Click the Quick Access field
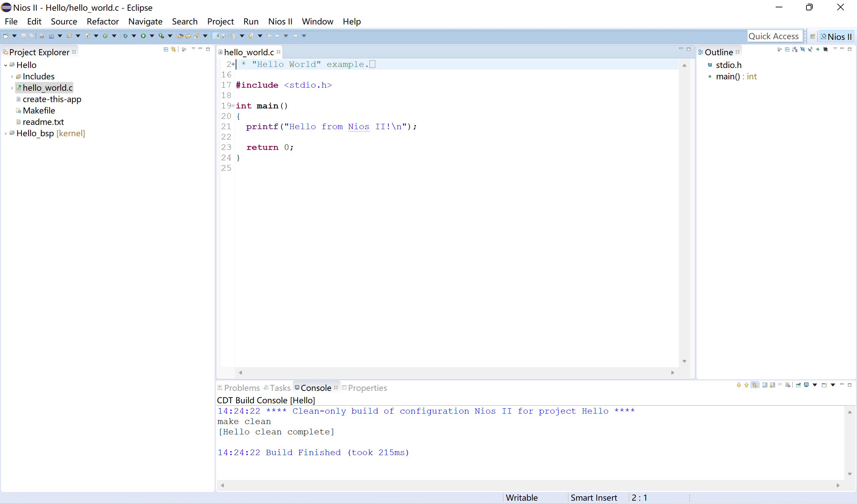 [x=773, y=36]
